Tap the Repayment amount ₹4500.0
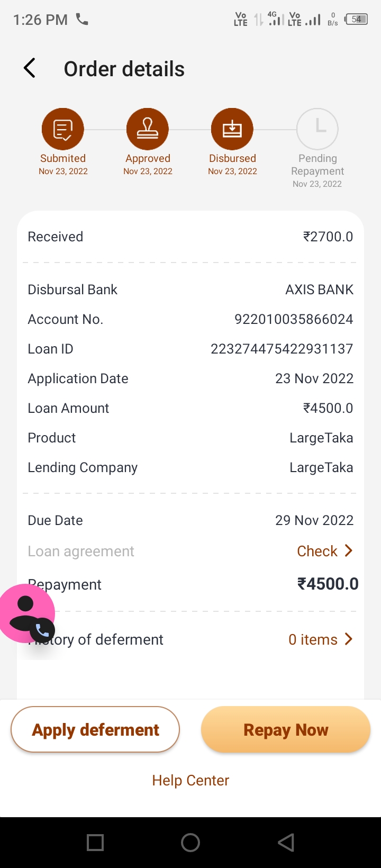 (x=328, y=584)
